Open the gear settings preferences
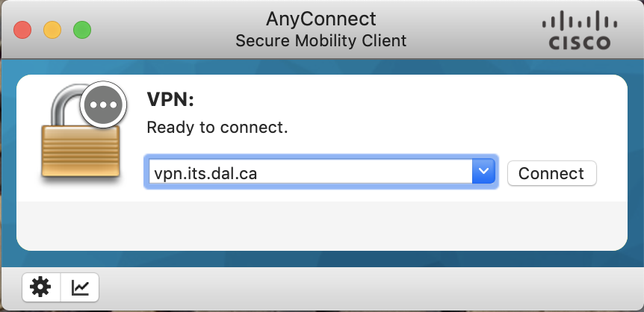 (x=40, y=287)
